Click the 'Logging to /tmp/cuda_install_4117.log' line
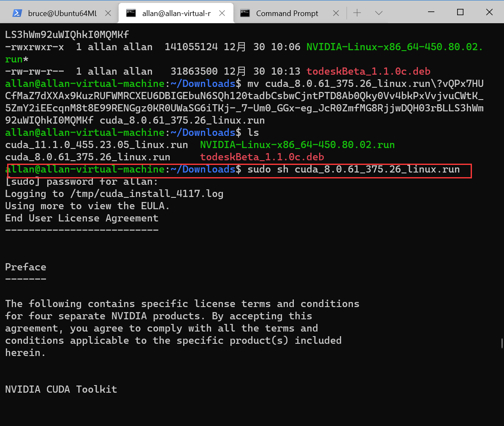Viewport: 504px width, 426px height. (114, 194)
